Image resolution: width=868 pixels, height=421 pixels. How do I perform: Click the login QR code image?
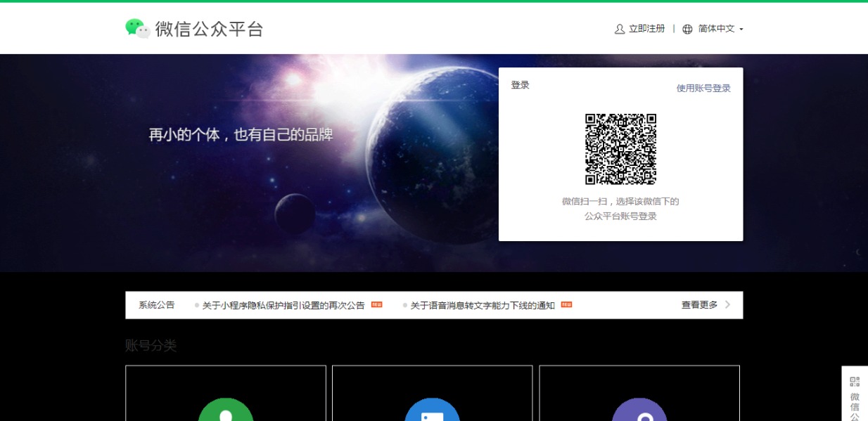pyautogui.click(x=622, y=148)
